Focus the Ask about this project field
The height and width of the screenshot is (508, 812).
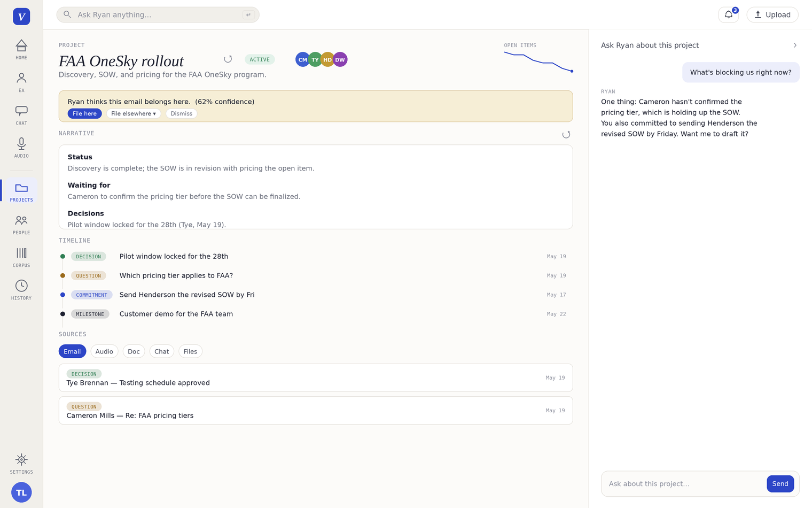pyautogui.click(x=684, y=484)
